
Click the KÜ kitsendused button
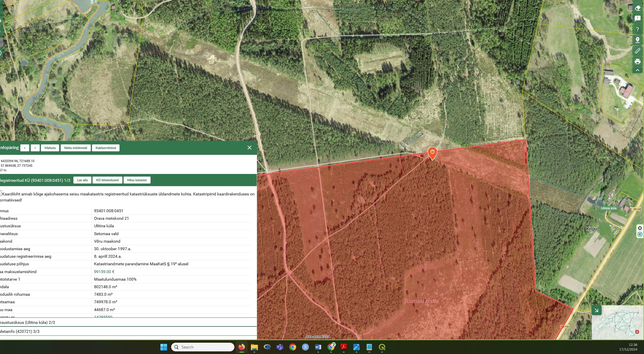pos(107,180)
